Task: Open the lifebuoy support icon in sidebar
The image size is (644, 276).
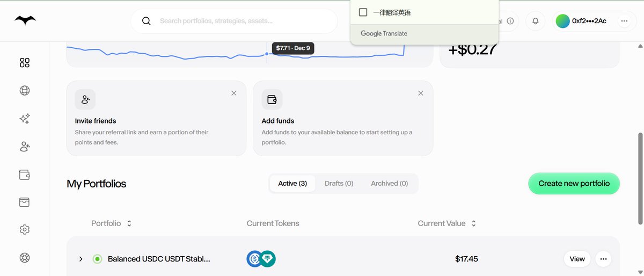Action: 24,258
